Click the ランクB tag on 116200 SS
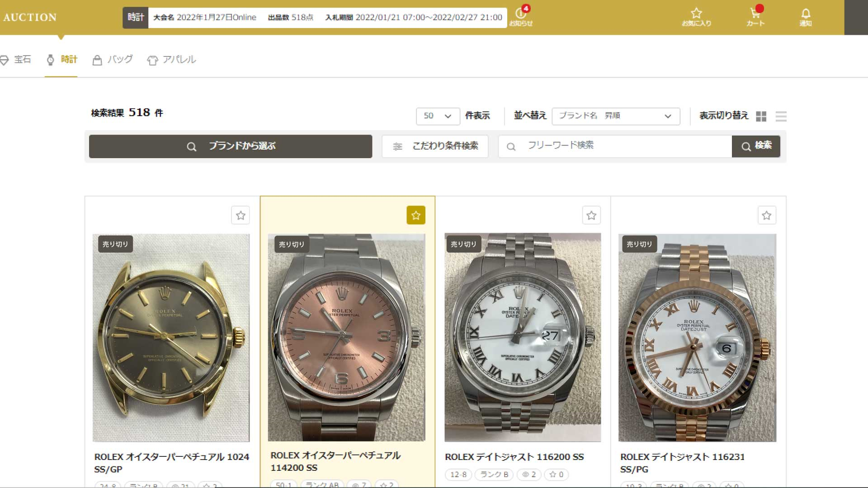Viewport: 868px width, 488px height. tap(494, 474)
